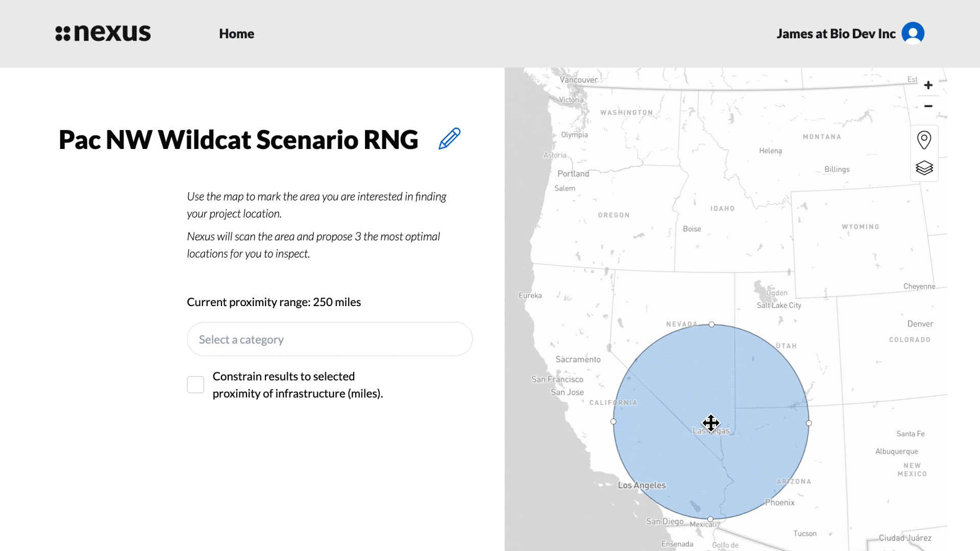Click Salt Lake City on the map

[778, 305]
